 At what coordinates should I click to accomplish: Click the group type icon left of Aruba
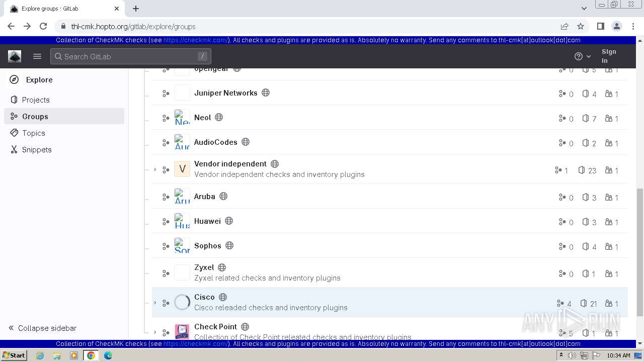[166, 197]
